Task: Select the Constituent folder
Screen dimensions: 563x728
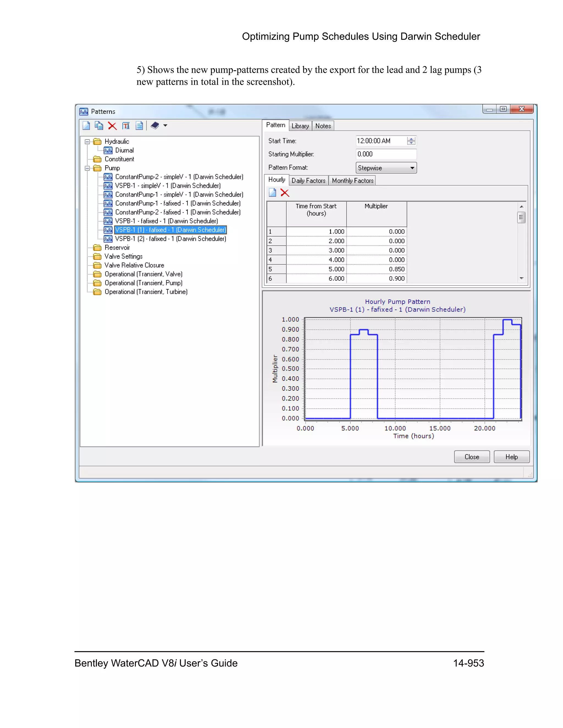Action: pyautogui.click(x=119, y=159)
